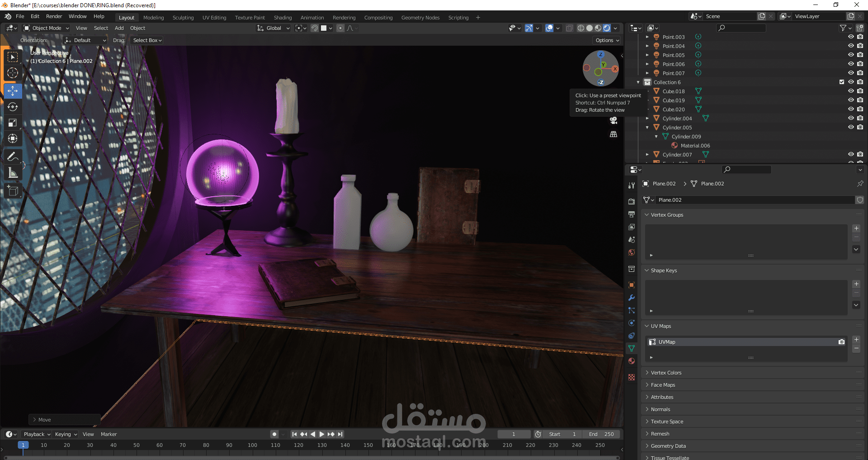Image resolution: width=868 pixels, height=460 pixels.
Task: Collapse Collection 6 in the outliner
Action: (x=638, y=82)
